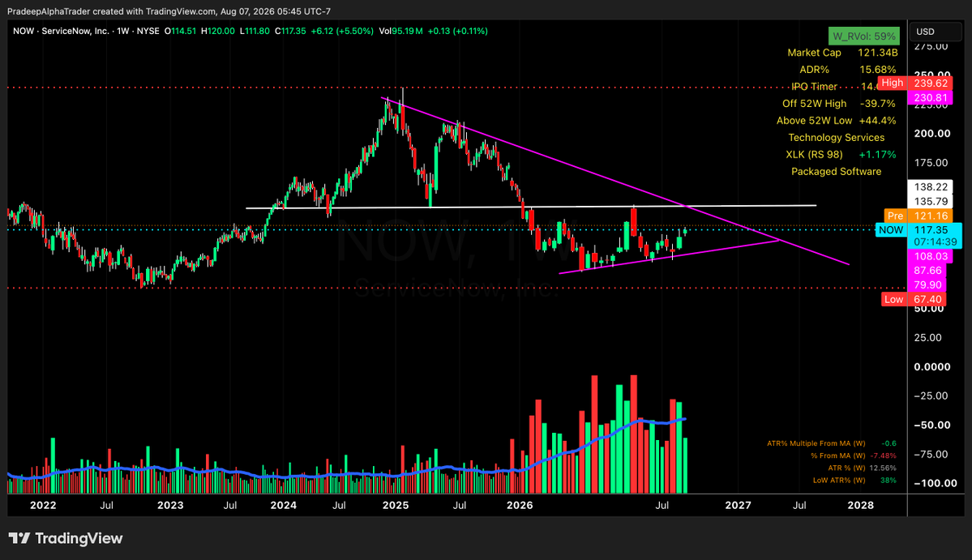This screenshot has width=972, height=560.
Task: Click the +6.12 (+5.50%) change value
Action: (x=342, y=31)
